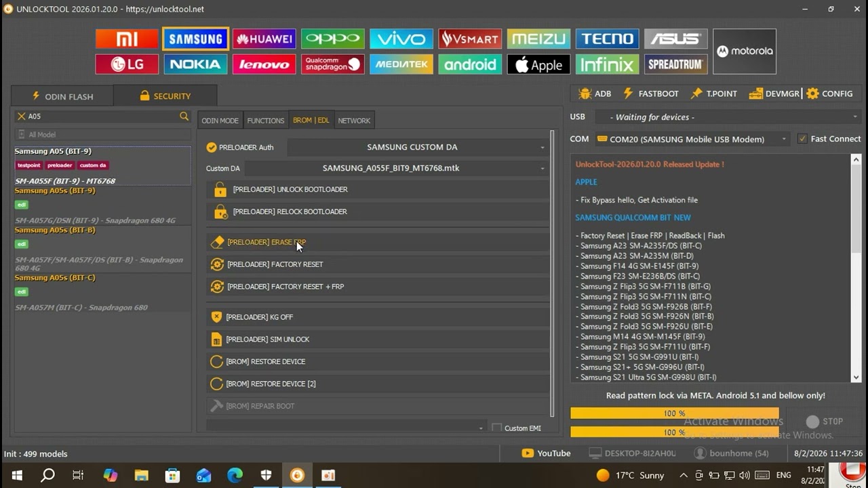The height and width of the screenshot is (488, 868).
Task: Run [PRELOADER] ERASE FRP
Action: tap(378, 242)
